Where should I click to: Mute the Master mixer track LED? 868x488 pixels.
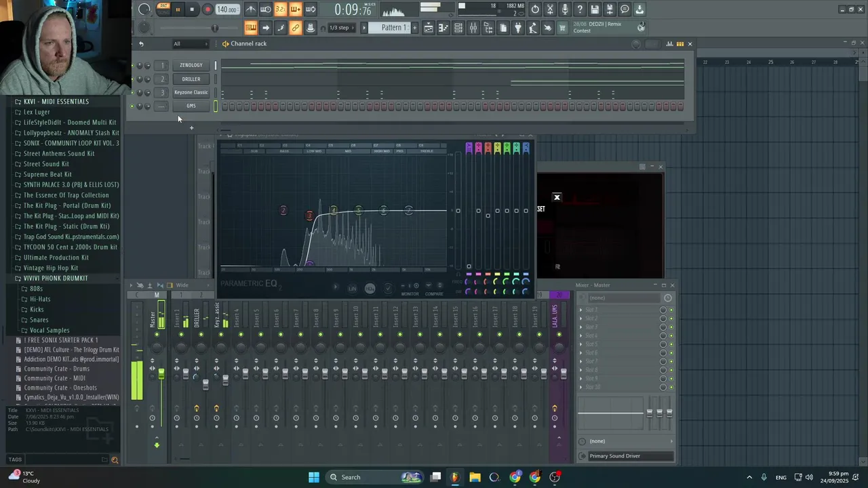(x=157, y=334)
